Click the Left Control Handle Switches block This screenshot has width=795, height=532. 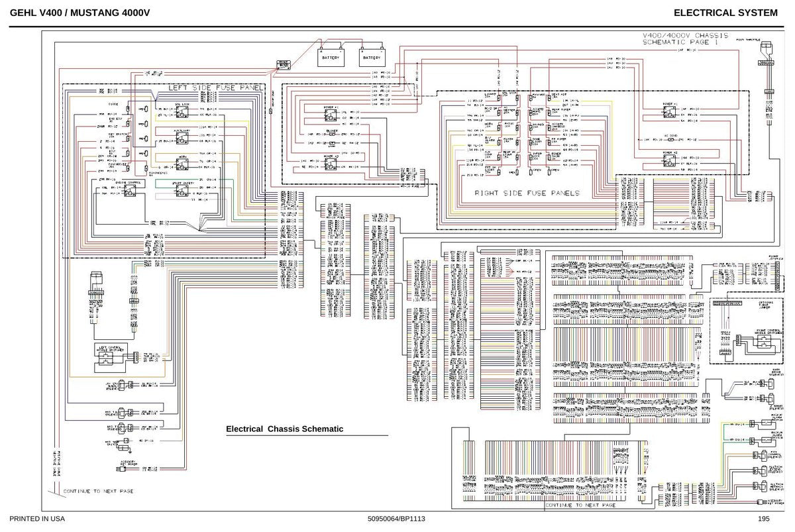point(111,358)
